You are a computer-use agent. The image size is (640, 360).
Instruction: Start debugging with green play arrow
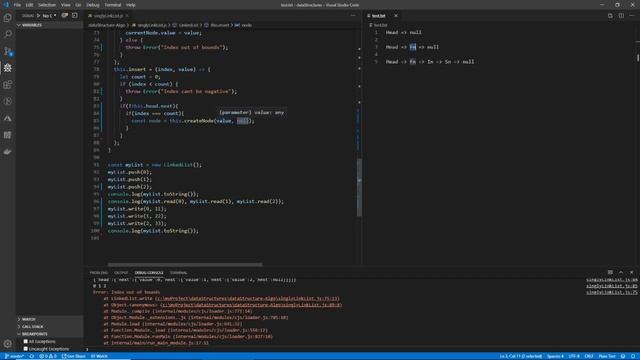click(38, 16)
